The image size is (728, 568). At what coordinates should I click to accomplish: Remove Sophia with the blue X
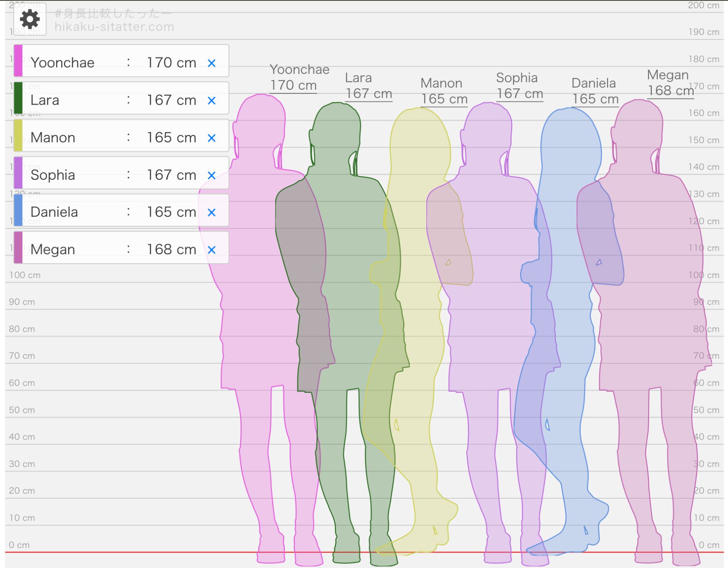[x=212, y=175]
